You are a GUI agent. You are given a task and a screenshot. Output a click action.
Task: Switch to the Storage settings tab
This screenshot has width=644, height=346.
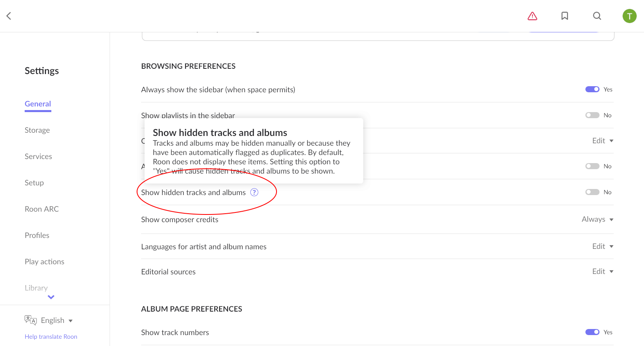click(37, 130)
